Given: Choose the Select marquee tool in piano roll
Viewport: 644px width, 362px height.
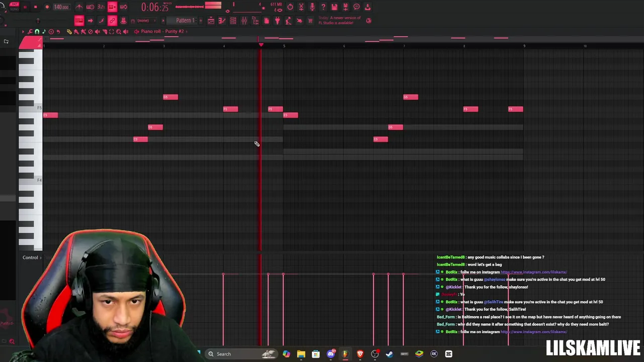Looking at the screenshot, I should click(x=111, y=31).
